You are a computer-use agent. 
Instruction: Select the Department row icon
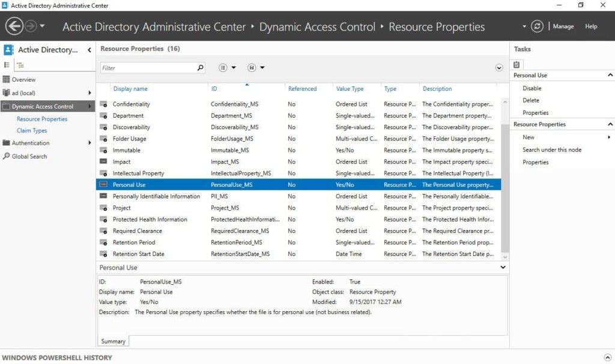pos(103,116)
